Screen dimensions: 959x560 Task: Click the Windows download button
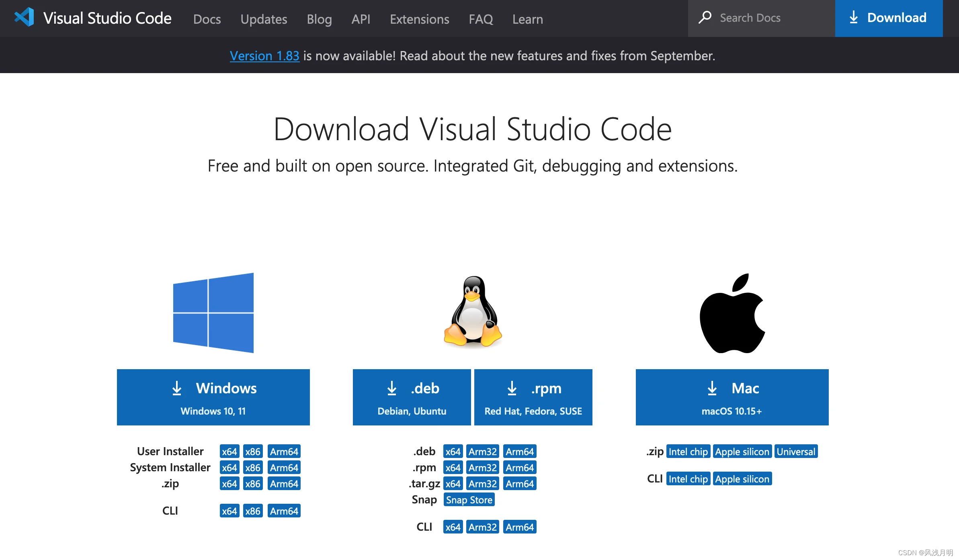point(213,397)
